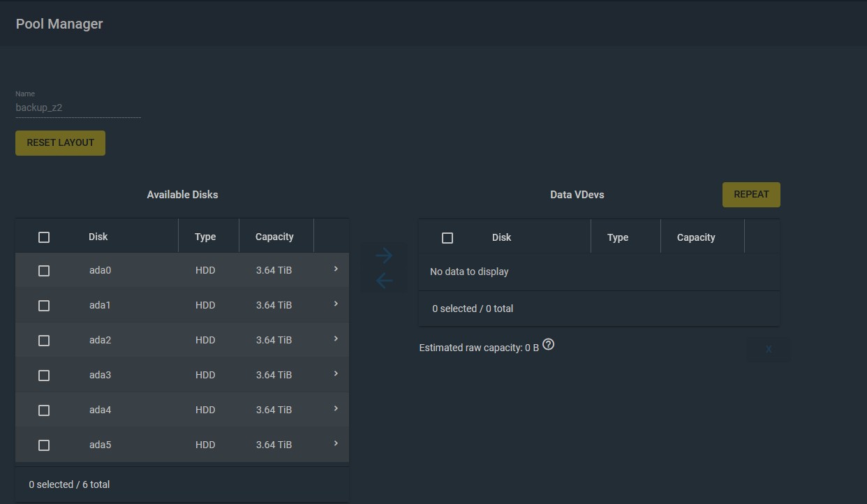This screenshot has height=504, width=867.
Task: Expand details for disk ada3
Action: tap(336, 373)
